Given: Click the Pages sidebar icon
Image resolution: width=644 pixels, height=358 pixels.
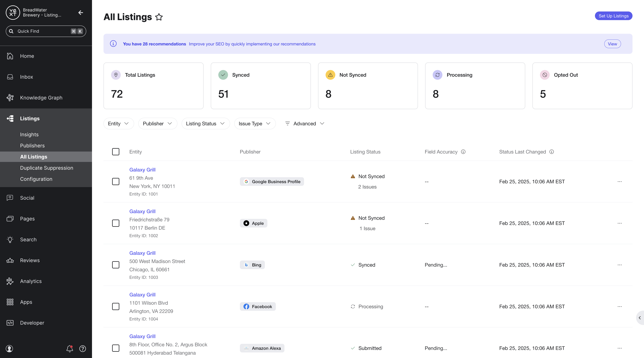Looking at the screenshot, I should pyautogui.click(x=11, y=219).
